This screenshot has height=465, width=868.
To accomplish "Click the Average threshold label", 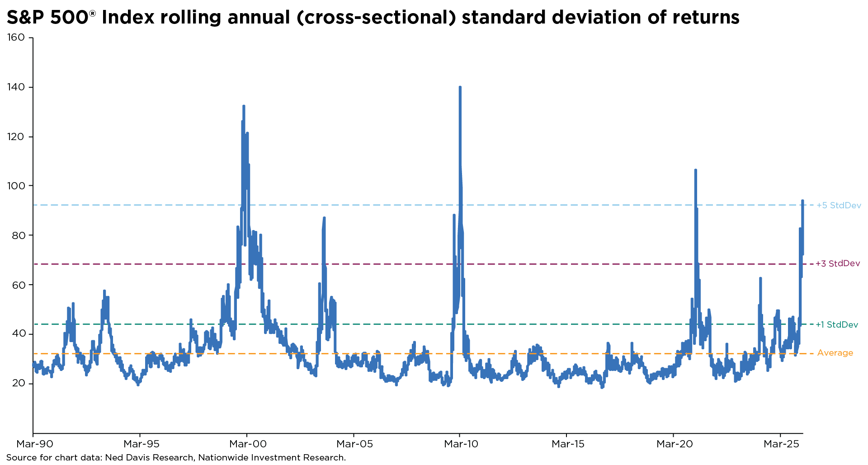I will click(835, 353).
